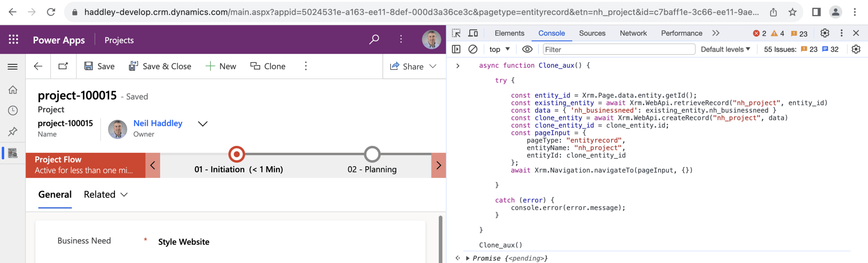Open record in new window icon
The image size is (868, 263).
(x=63, y=66)
